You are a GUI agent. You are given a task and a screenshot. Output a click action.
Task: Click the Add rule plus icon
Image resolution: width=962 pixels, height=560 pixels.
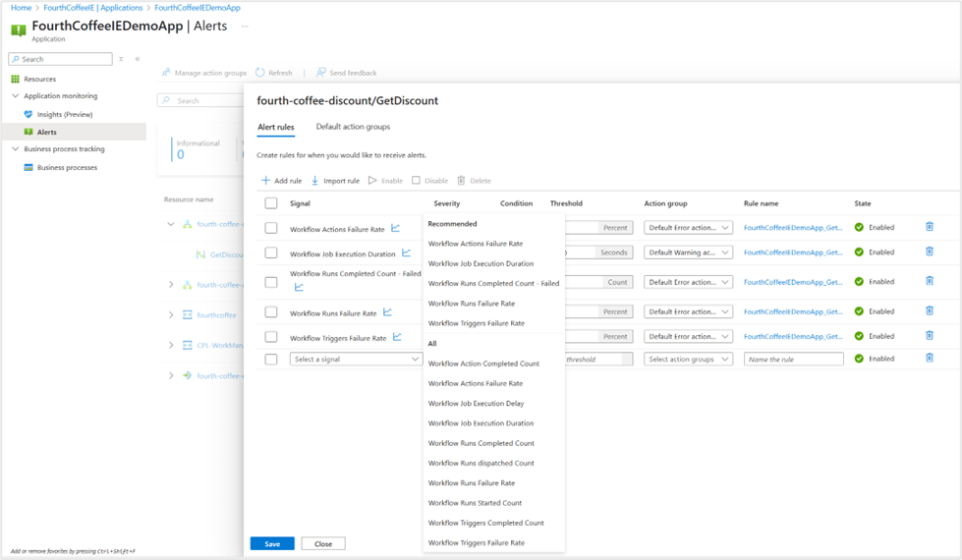coord(265,181)
